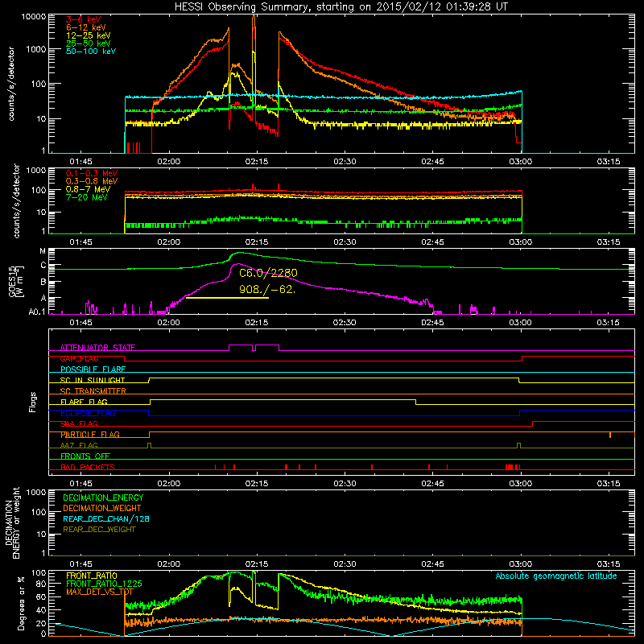Select the FRONTS_OFF flag label
This screenshot has width=644, height=644.
click(85, 456)
